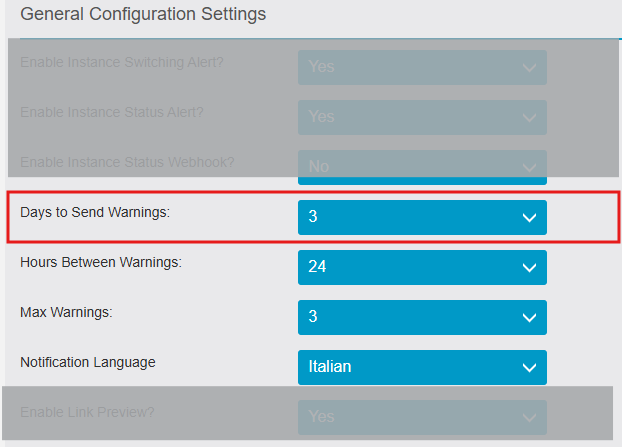Click the chevron in Enable Link Preview field
The width and height of the screenshot is (622, 447).
(530, 417)
